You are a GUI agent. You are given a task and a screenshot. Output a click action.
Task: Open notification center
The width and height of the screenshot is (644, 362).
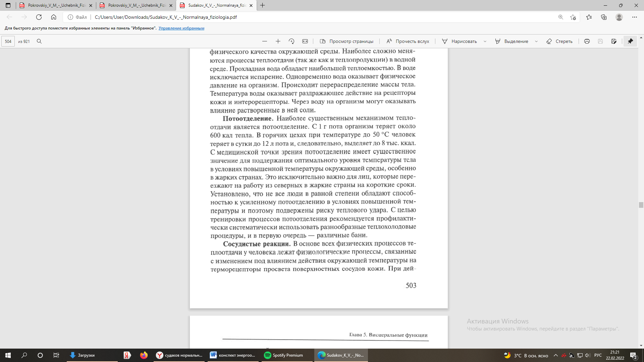tap(634, 355)
